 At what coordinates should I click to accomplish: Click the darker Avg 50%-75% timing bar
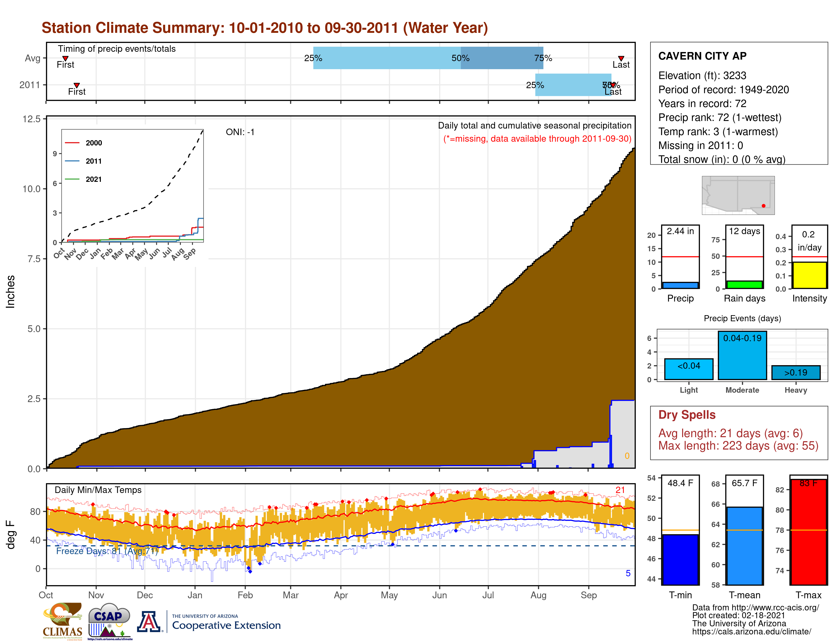coord(502,58)
